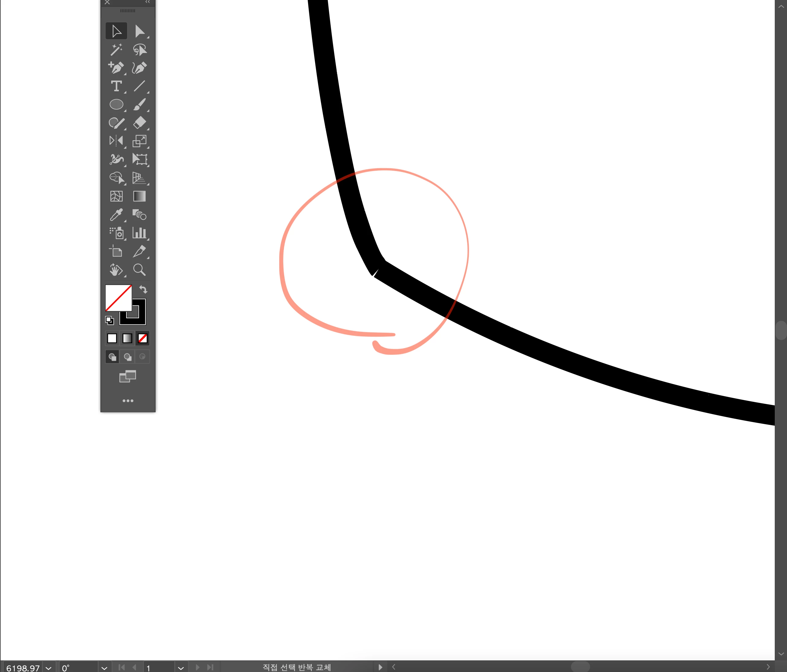Select the Direct Selection tool
This screenshot has height=672, width=787.
coord(140,31)
